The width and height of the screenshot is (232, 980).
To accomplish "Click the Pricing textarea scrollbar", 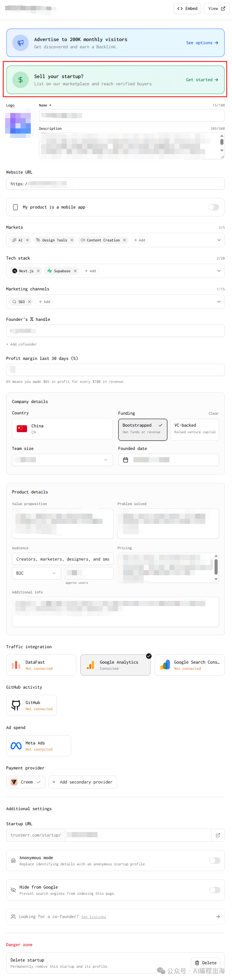I will coord(216,568).
